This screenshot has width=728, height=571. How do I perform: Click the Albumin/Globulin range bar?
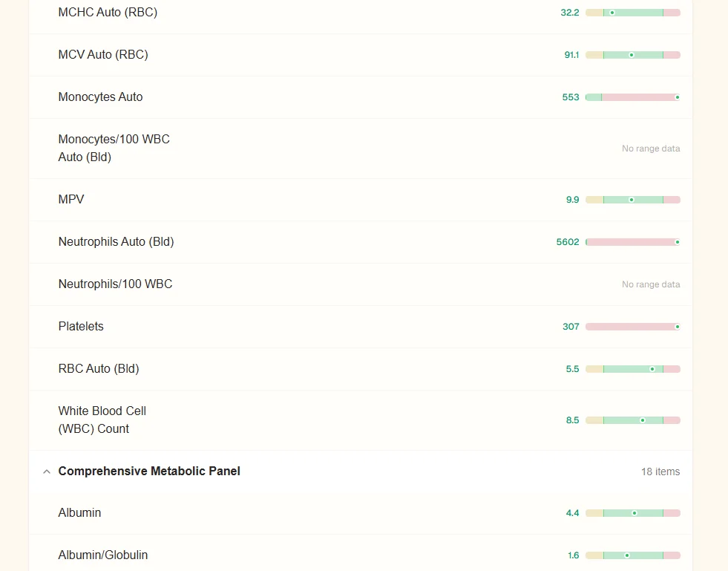(633, 555)
